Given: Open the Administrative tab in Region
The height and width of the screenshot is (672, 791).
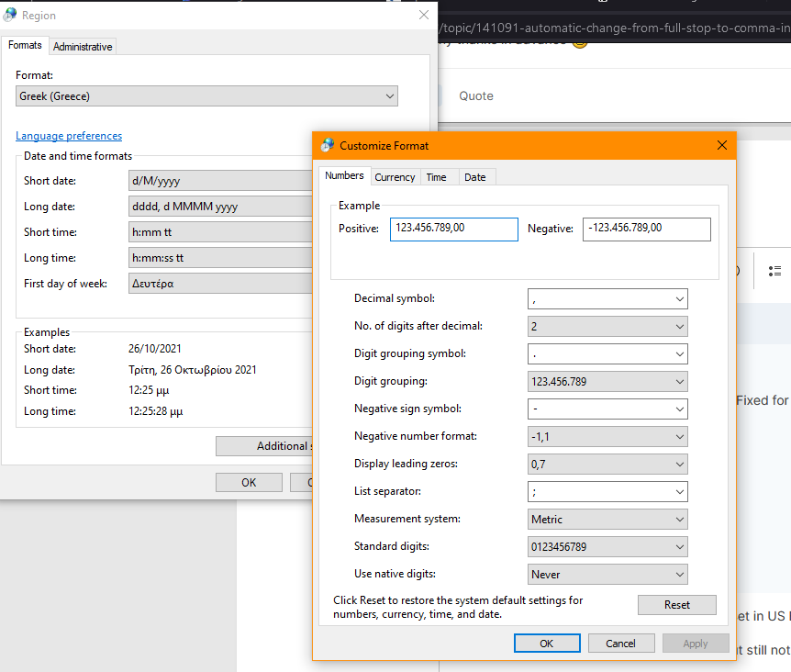Looking at the screenshot, I should point(83,47).
